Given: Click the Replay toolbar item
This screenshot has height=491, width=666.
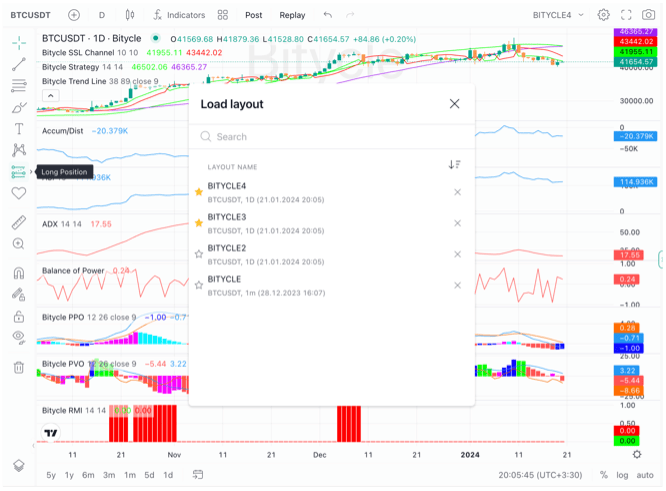Looking at the screenshot, I should [x=292, y=15].
